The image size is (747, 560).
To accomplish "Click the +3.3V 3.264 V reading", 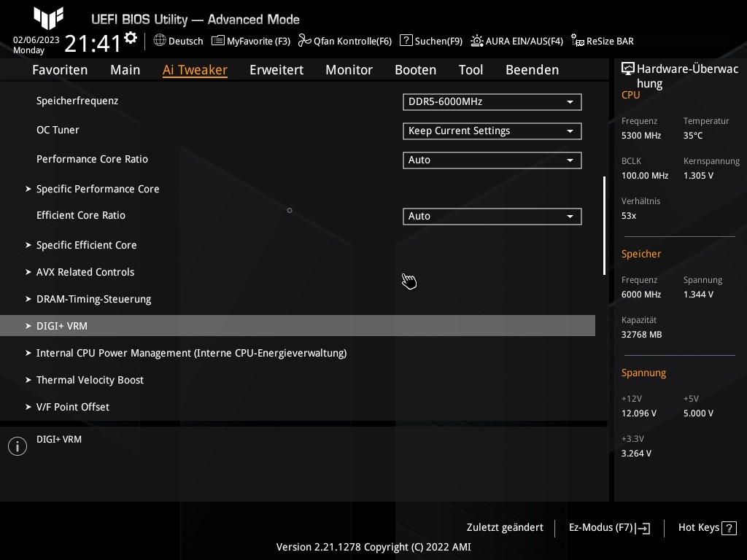I will tap(636, 454).
